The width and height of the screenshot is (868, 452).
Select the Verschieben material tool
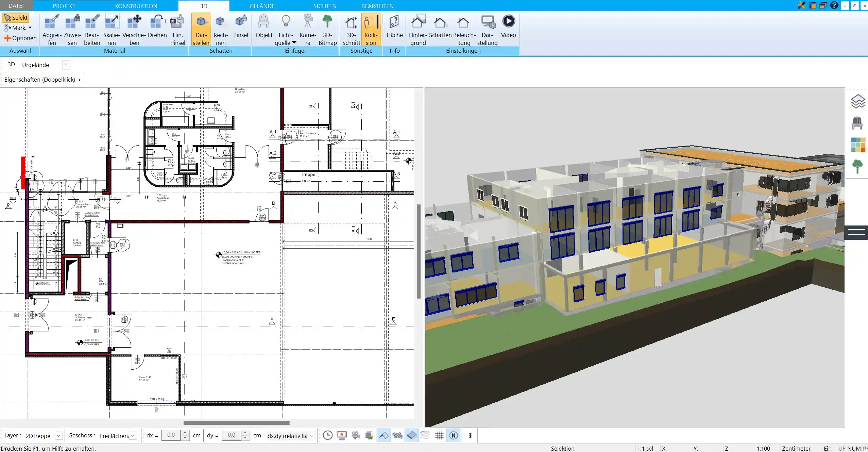(134, 30)
